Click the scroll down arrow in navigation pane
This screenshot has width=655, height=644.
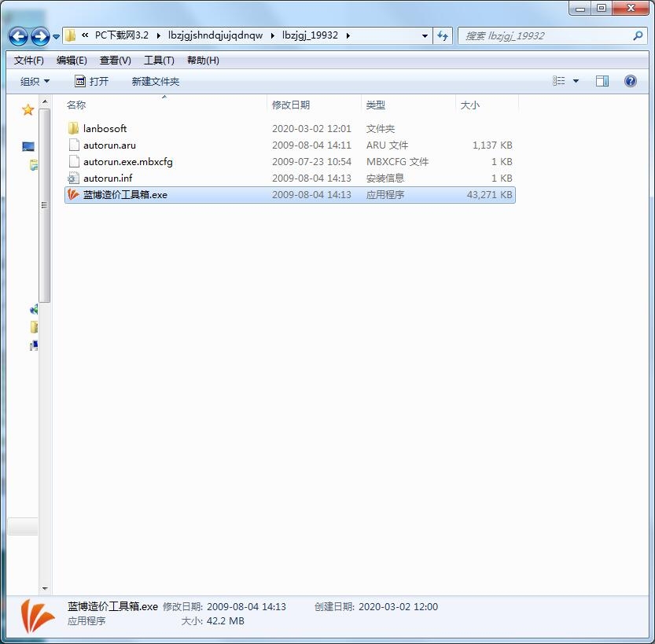[x=45, y=588]
